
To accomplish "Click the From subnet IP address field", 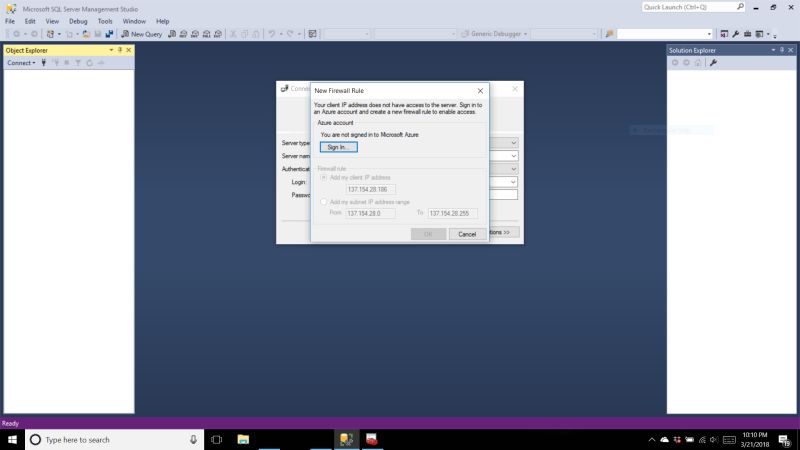I will [x=370, y=213].
